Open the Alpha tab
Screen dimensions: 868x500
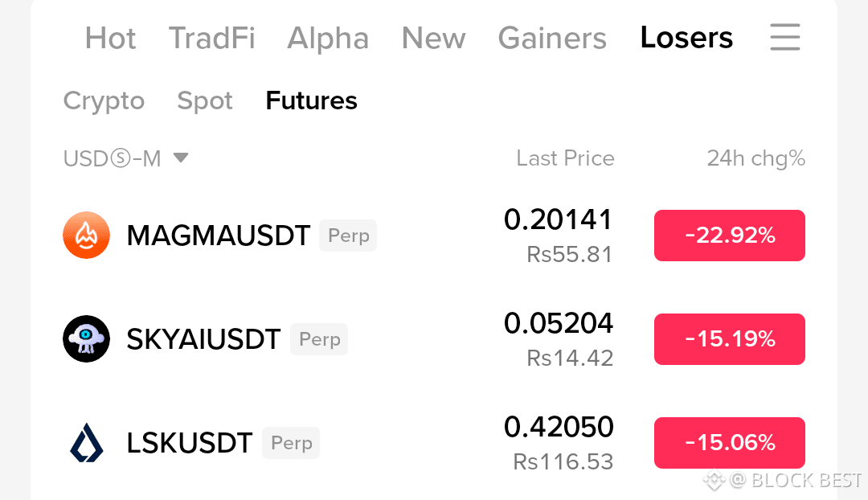click(328, 39)
